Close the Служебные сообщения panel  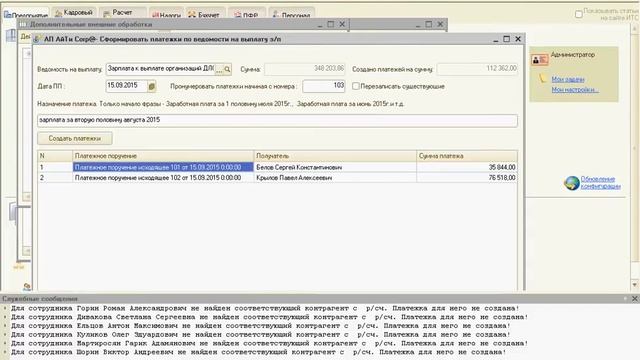[635, 299]
